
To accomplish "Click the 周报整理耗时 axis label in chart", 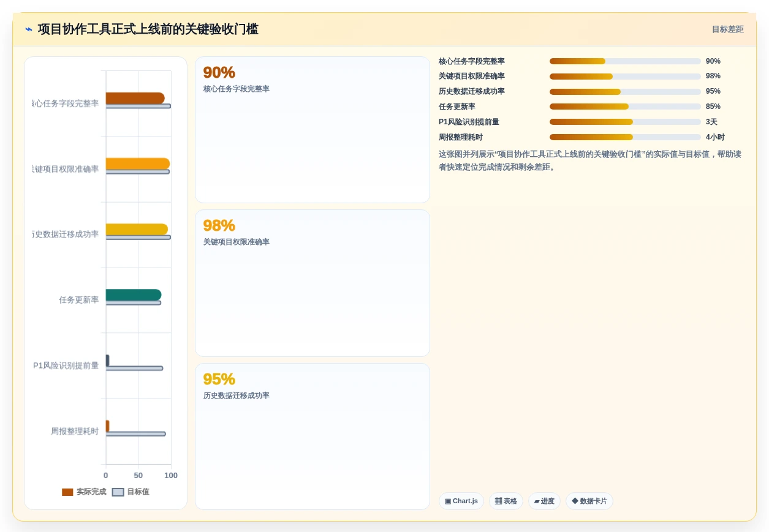I will pyautogui.click(x=75, y=431).
